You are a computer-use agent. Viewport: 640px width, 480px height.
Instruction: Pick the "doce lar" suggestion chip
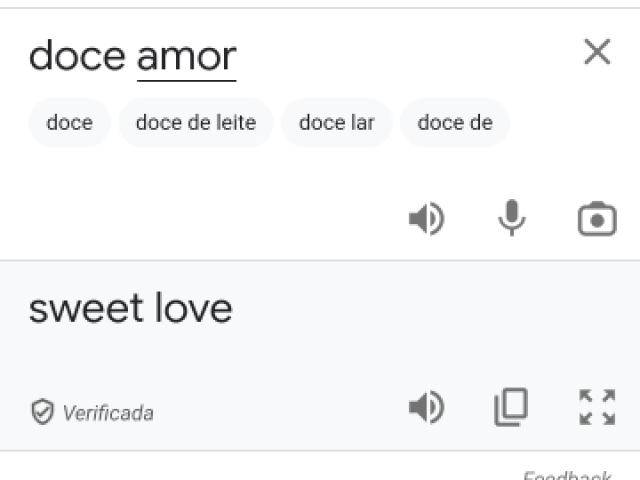coord(337,122)
